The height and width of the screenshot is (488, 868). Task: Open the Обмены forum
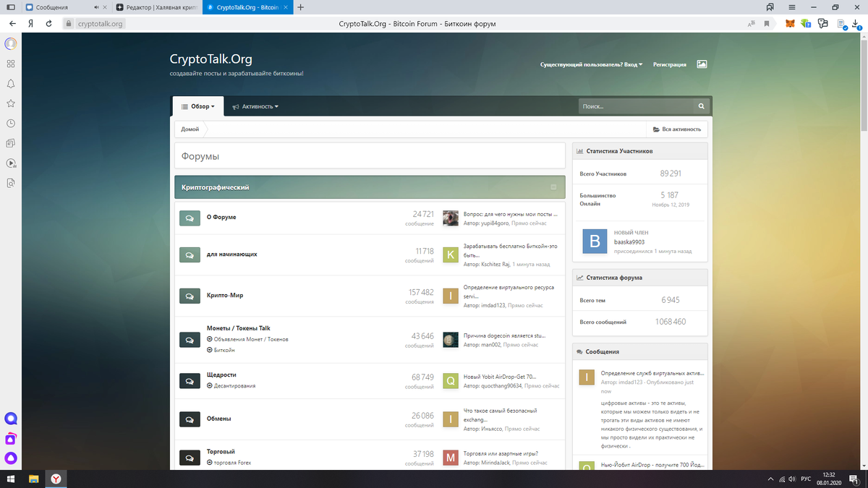pyautogui.click(x=219, y=419)
